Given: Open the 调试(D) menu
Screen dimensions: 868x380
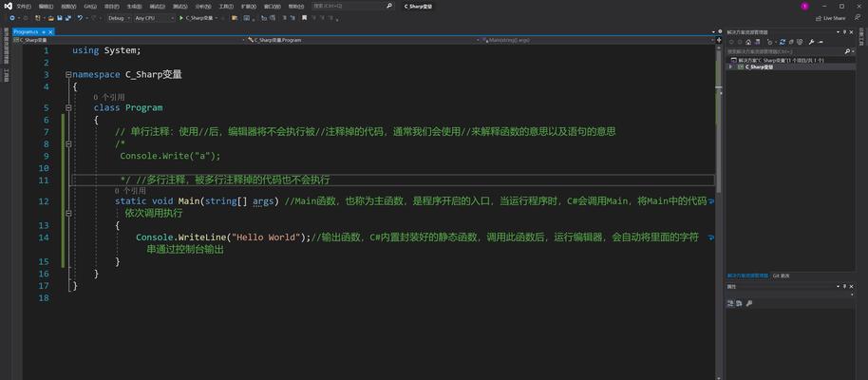Looking at the screenshot, I should tap(157, 6).
